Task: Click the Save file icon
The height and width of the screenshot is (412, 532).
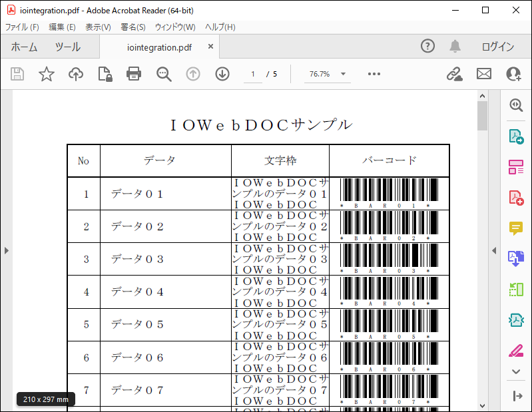Action: pyautogui.click(x=17, y=74)
